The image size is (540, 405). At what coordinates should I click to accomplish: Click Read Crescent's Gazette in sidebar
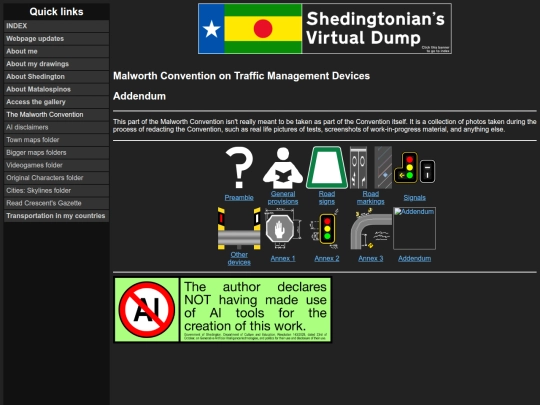point(56,203)
